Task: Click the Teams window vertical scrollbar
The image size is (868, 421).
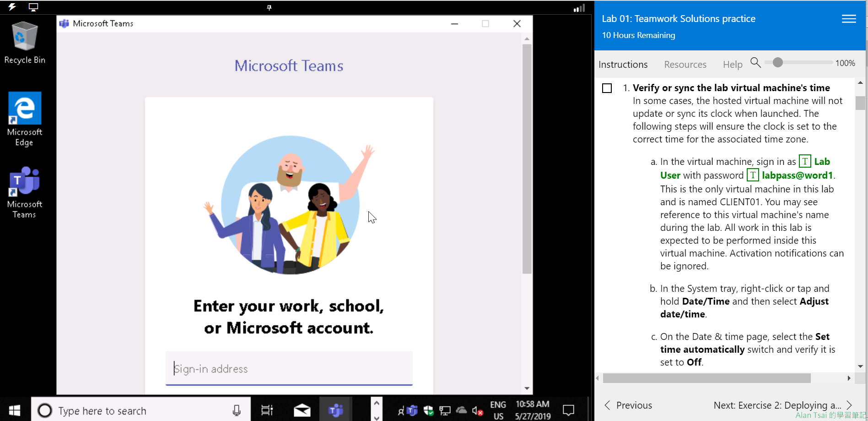Action: pos(527,159)
